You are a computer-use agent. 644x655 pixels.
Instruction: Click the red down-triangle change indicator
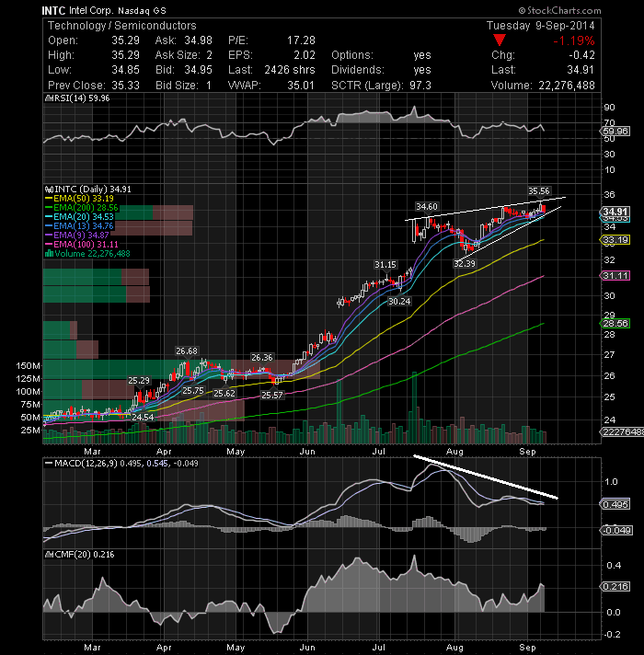499,40
